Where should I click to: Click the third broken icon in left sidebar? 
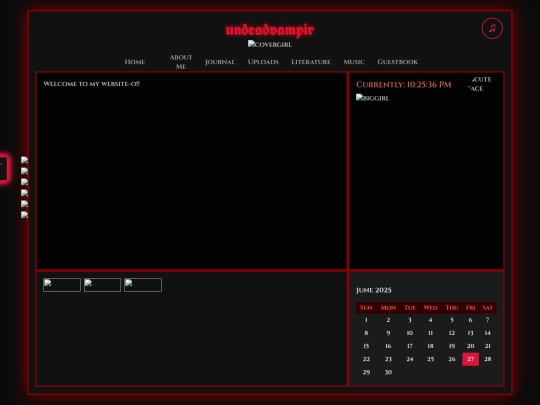(x=24, y=182)
